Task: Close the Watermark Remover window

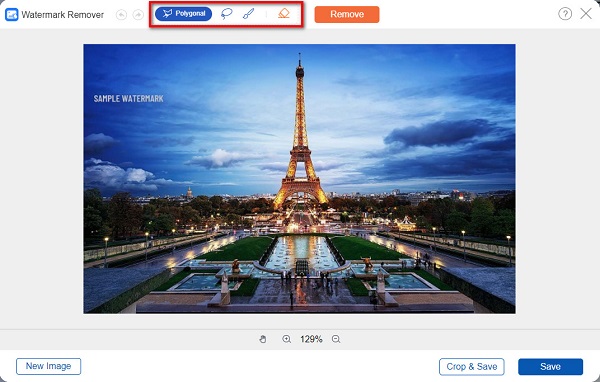Action: 586,14
